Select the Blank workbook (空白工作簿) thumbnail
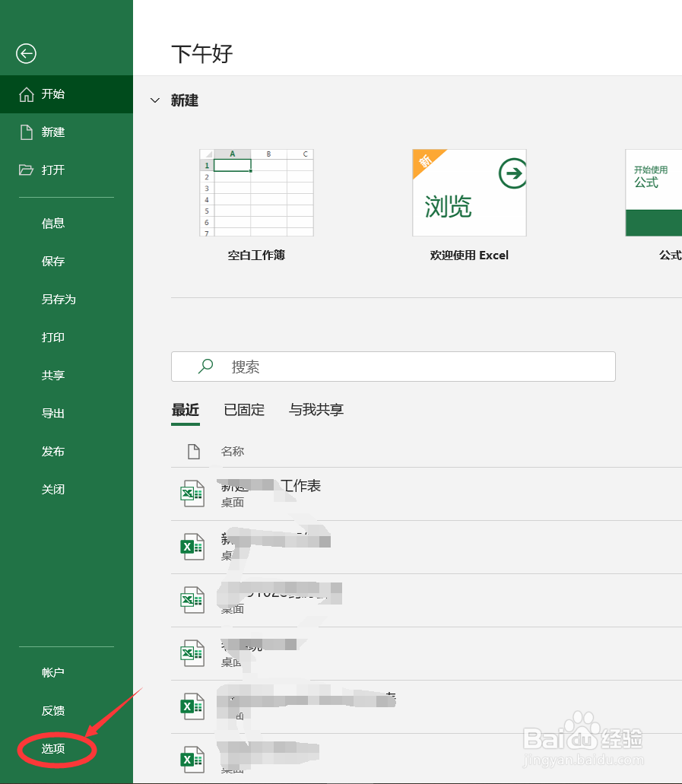Image resolution: width=682 pixels, height=784 pixels. coord(255,192)
